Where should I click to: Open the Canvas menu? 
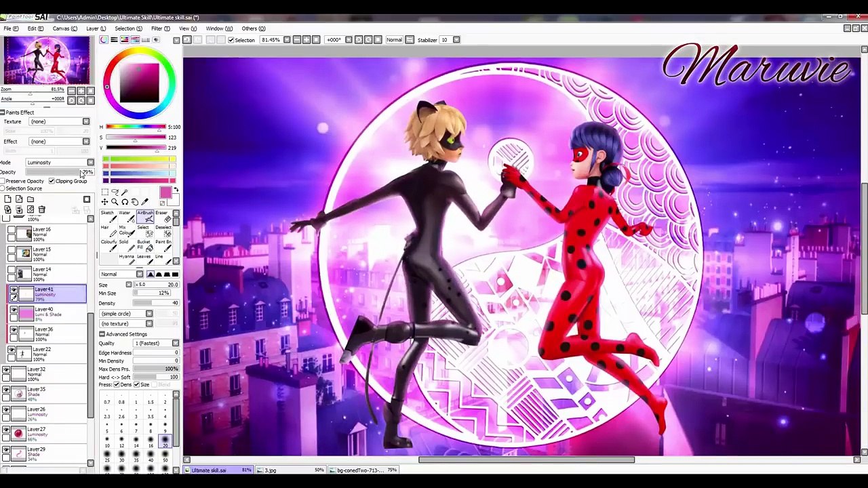[64, 28]
